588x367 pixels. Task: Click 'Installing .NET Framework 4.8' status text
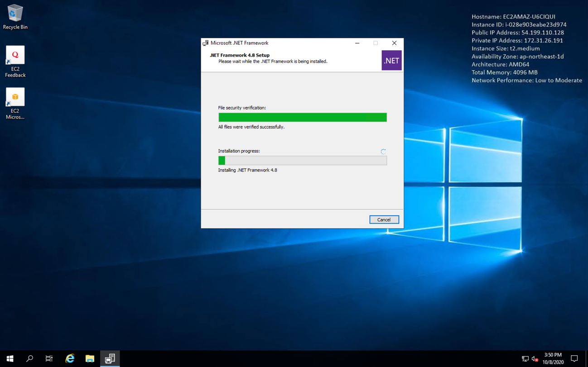(248, 170)
